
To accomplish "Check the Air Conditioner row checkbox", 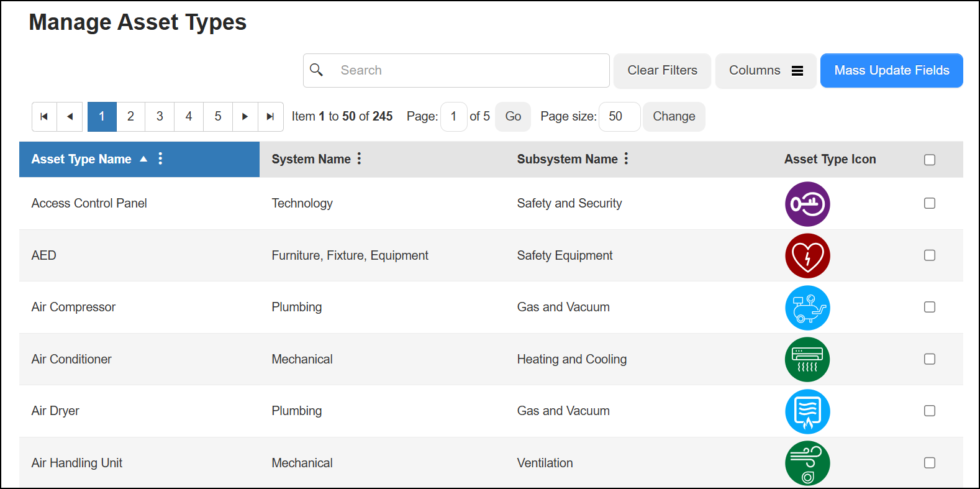I will 930,359.
